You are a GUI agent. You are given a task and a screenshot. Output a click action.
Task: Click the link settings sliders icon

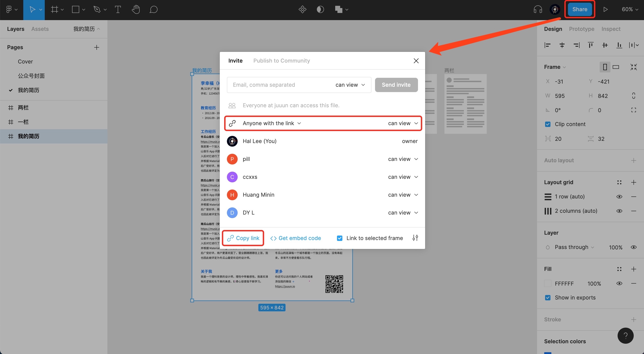point(415,238)
